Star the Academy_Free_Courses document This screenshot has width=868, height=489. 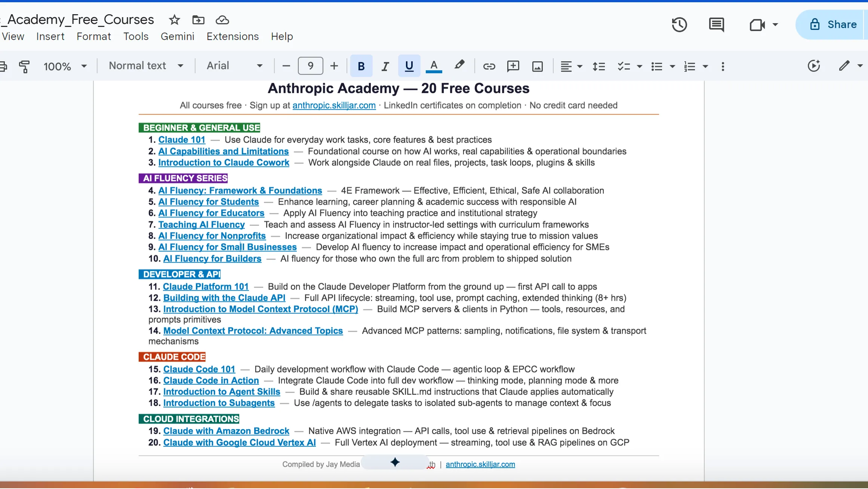pos(175,20)
